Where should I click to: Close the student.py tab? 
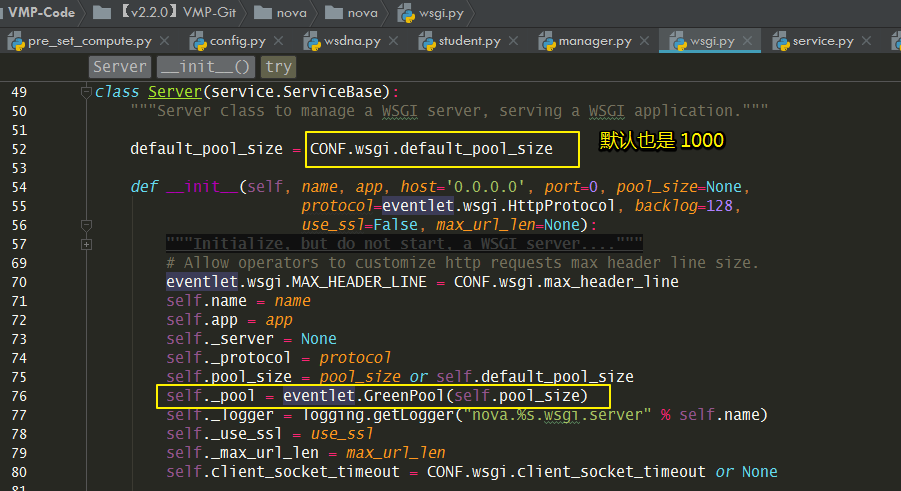pos(513,41)
